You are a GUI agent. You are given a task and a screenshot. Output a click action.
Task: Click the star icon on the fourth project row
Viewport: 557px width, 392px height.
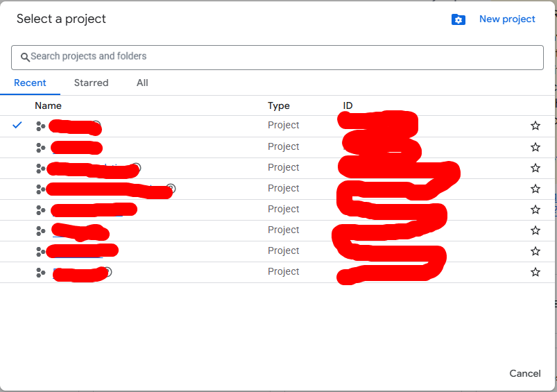point(535,189)
